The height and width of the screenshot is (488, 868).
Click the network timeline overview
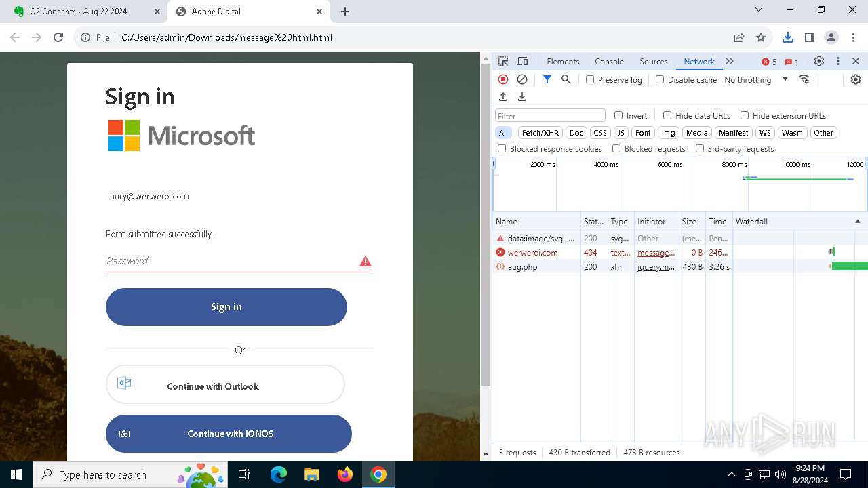pos(680,184)
